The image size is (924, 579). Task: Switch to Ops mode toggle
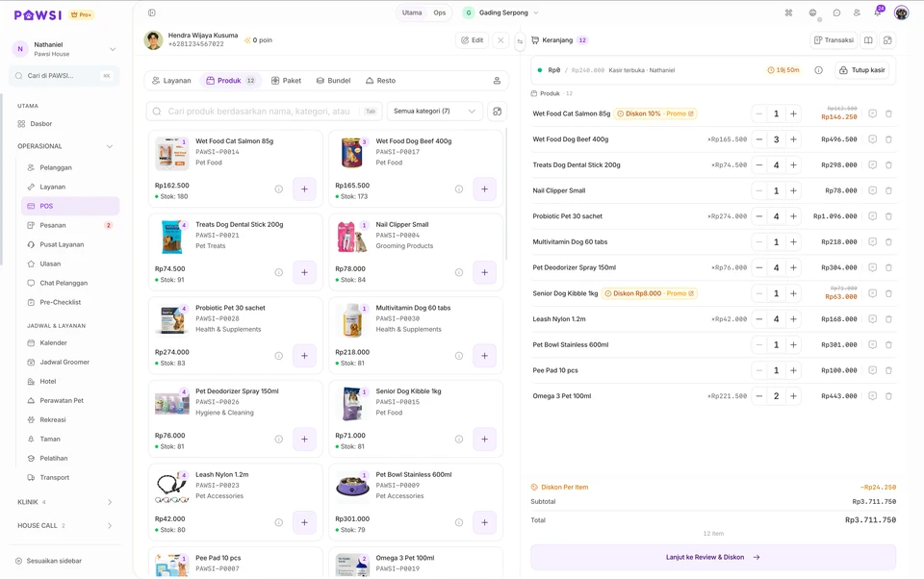tap(440, 13)
